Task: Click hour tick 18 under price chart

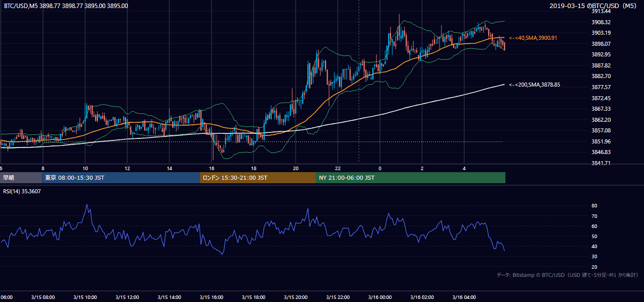Action: (253, 168)
